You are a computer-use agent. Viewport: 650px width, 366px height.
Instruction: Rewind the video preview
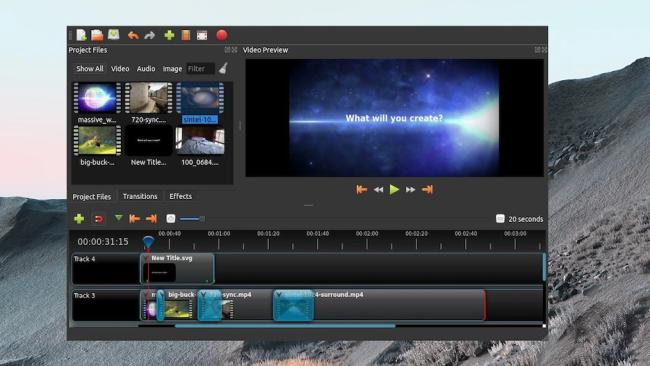378,190
